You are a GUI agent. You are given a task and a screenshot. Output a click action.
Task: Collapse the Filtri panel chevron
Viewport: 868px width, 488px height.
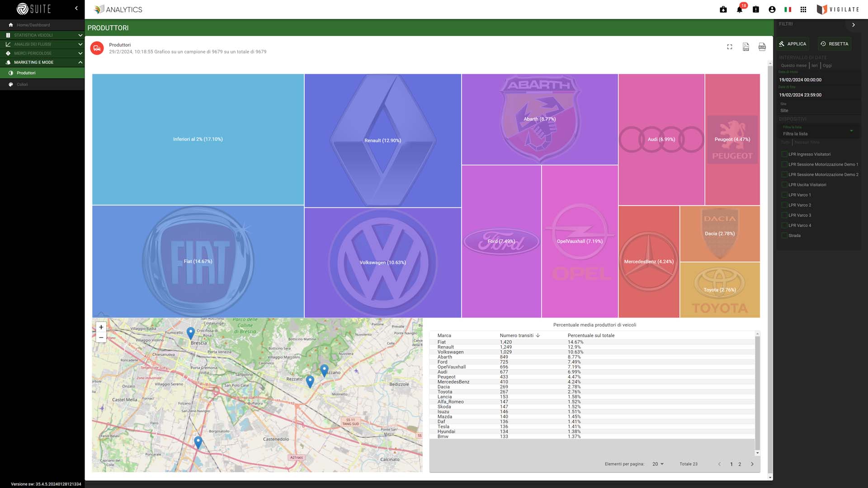854,25
